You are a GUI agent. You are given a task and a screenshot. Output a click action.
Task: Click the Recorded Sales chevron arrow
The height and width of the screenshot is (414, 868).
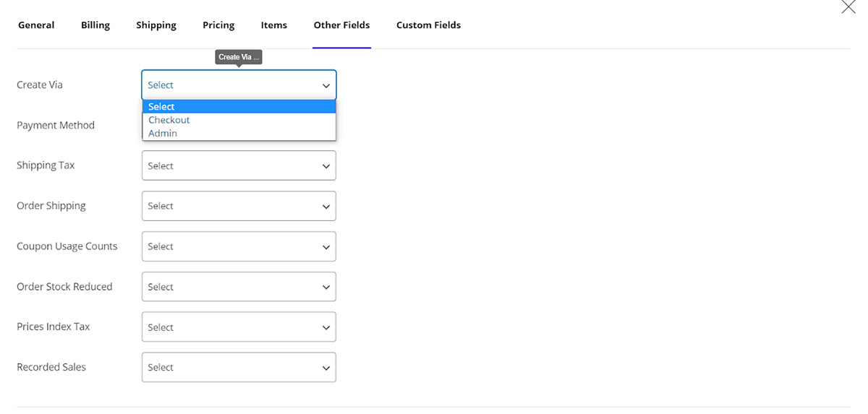pos(325,368)
